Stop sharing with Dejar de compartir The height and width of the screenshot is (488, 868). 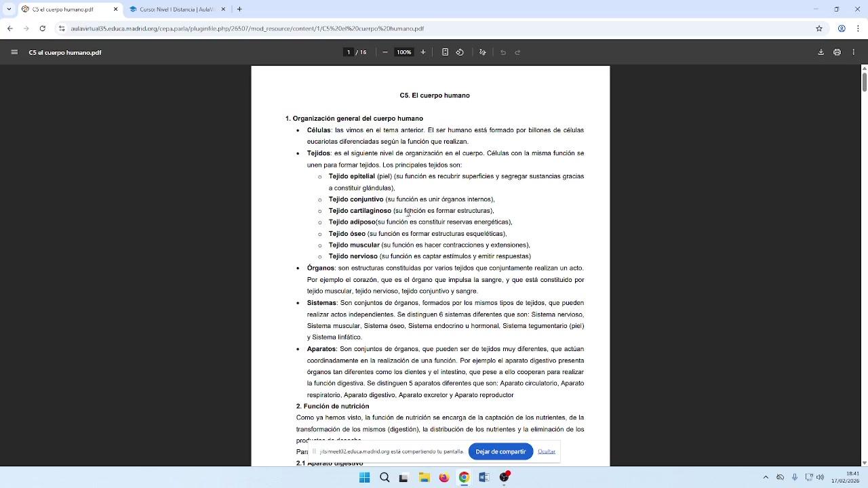[500, 451]
